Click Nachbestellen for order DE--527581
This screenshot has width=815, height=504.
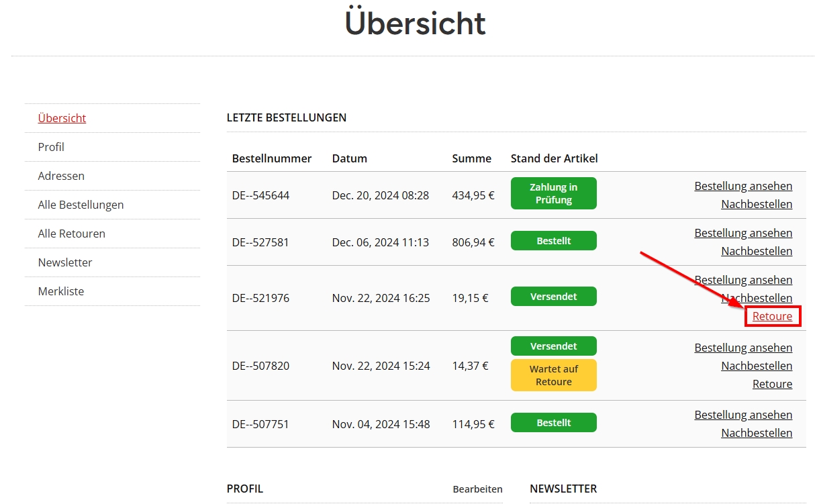[x=757, y=251]
